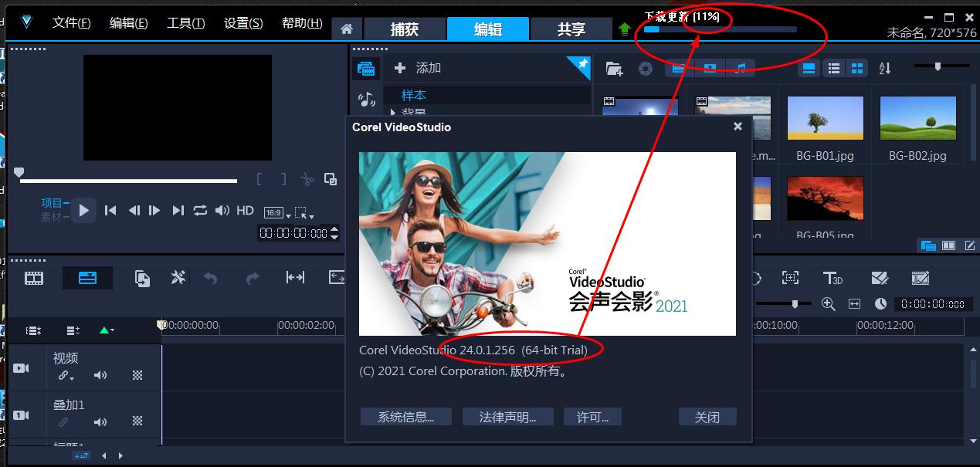Switch to the 共享 tab
This screenshot has width=980, height=467.
[x=571, y=29]
